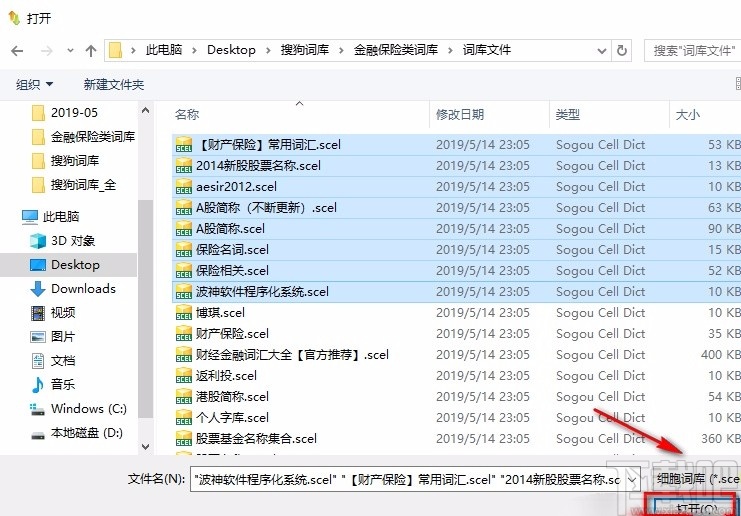Open the file name history dropdown
The height and width of the screenshot is (516, 741).
pyautogui.click(x=632, y=480)
